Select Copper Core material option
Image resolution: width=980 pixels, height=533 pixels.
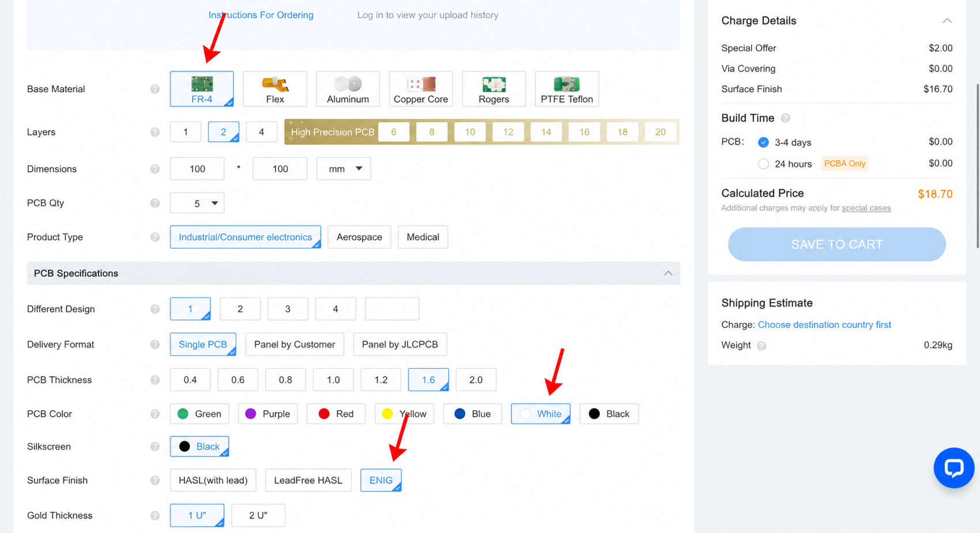[x=421, y=89]
